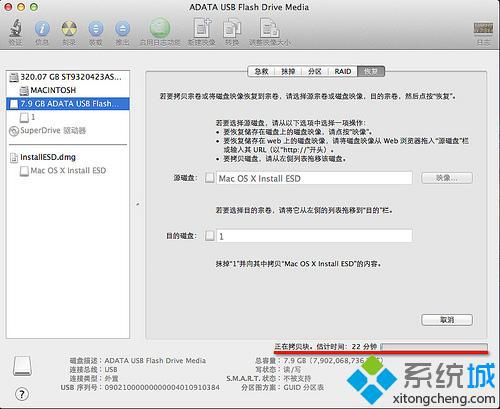Screen dimensions: 500x409
Task: Select Mac OS X Install ESD in sidebar
Action: pyautogui.click(x=68, y=171)
